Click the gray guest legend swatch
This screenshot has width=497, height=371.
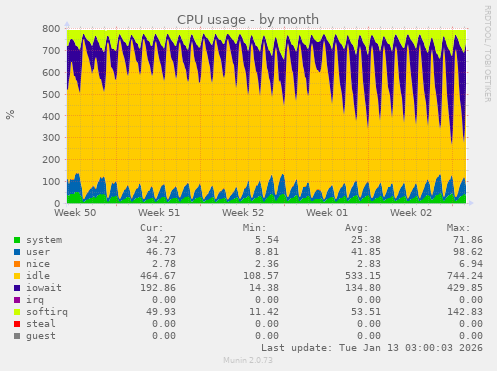click(17, 336)
